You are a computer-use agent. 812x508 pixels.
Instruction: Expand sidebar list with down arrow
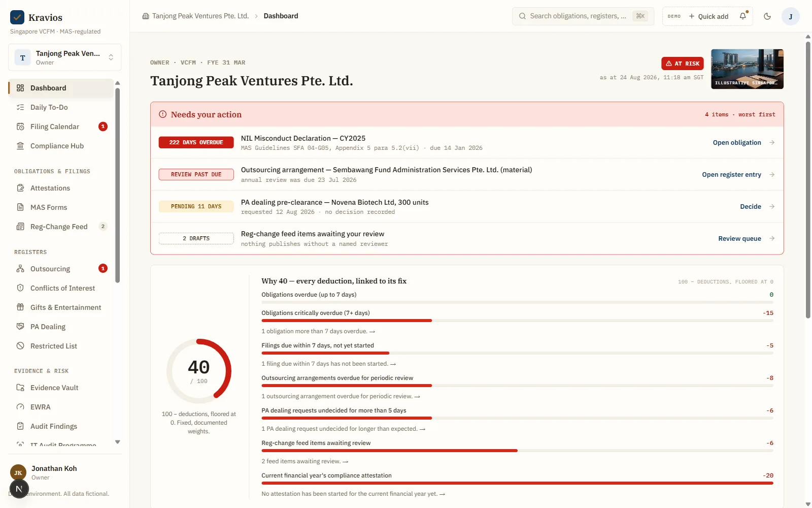tap(118, 442)
